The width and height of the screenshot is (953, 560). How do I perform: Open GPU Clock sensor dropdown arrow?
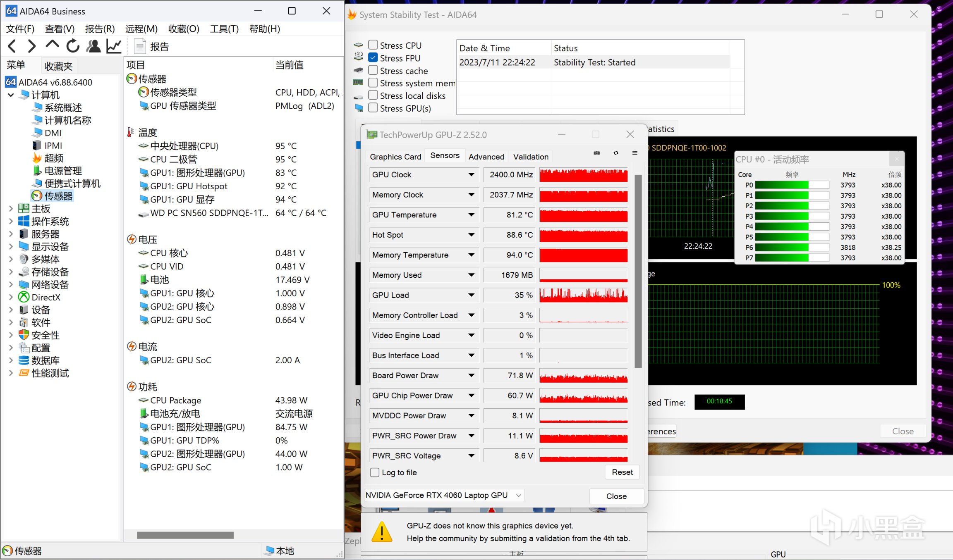pos(471,174)
